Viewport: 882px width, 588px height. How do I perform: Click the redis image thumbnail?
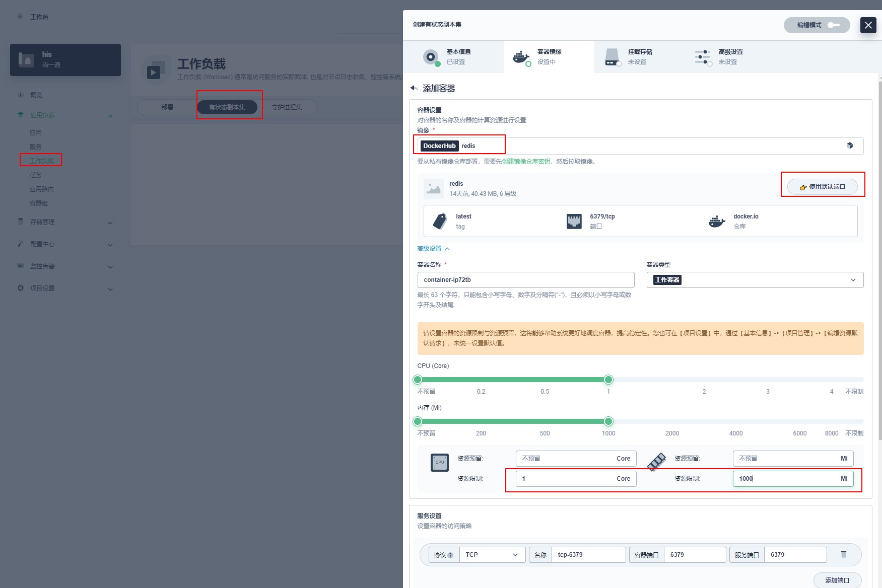[x=433, y=189]
